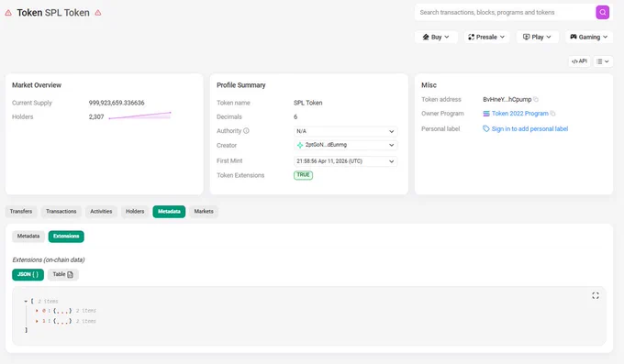The image size is (624, 364).
Task: Click the current supply value 999,923,659.336636
Action: [117, 103]
